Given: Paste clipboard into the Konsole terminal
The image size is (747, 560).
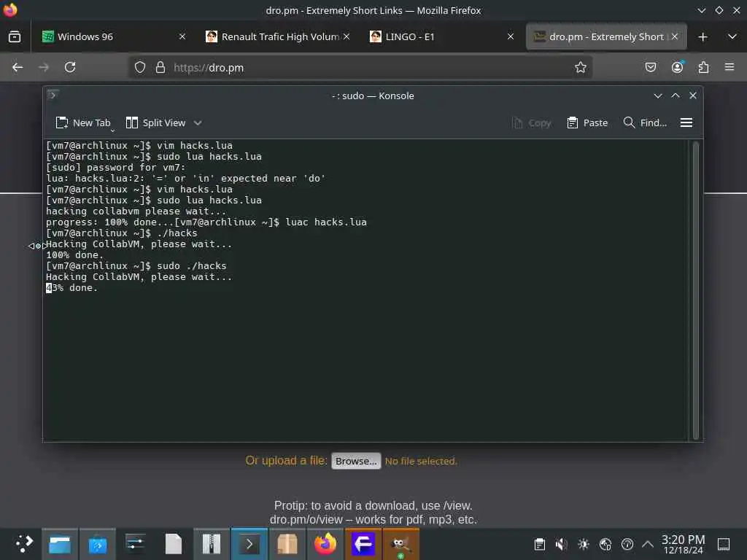Looking at the screenshot, I should click(x=587, y=122).
